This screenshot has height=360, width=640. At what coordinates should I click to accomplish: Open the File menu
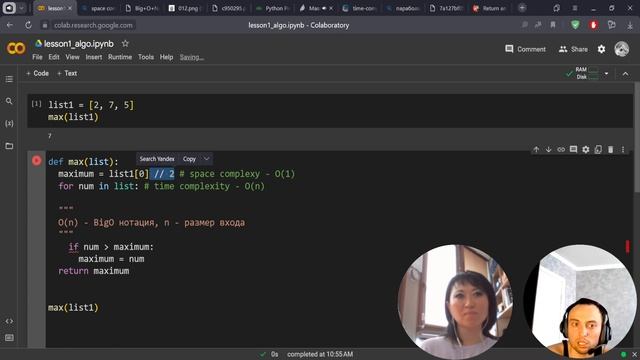coord(37,57)
